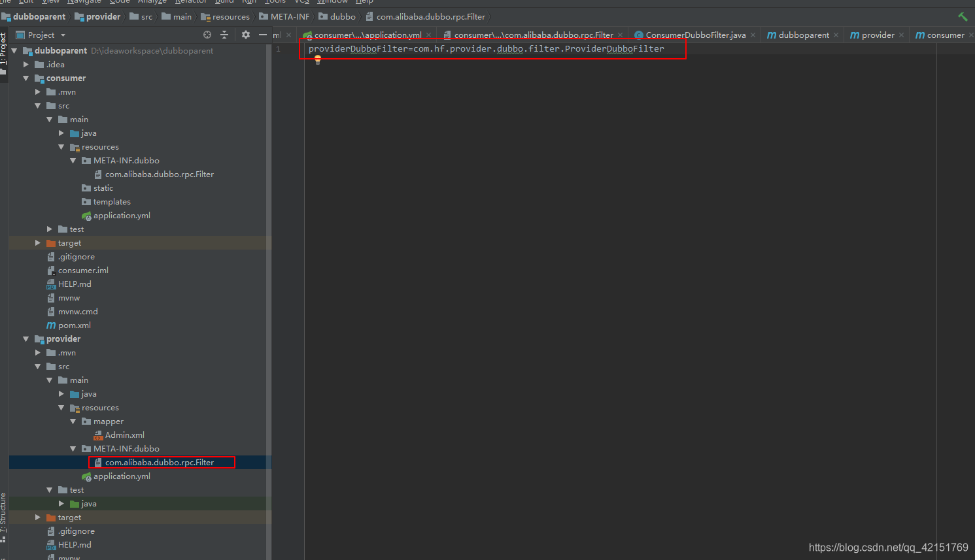
Task: Click the yellow lightbulb intention icon
Action: [x=318, y=59]
